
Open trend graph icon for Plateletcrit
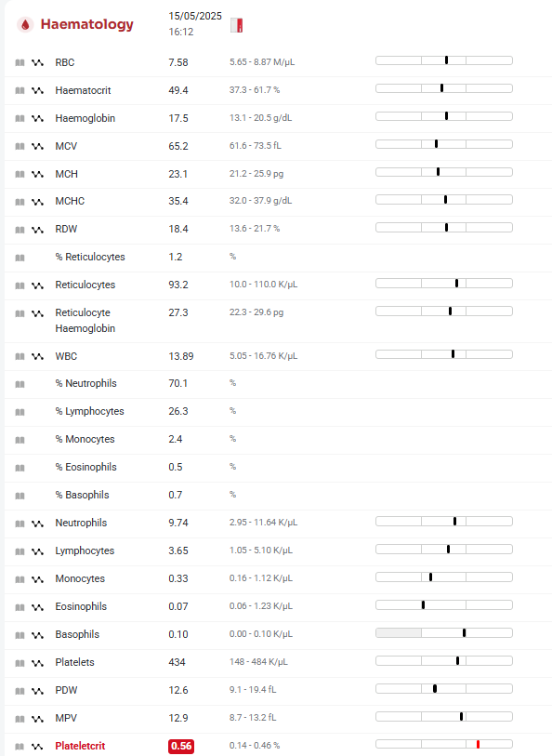tap(37, 747)
